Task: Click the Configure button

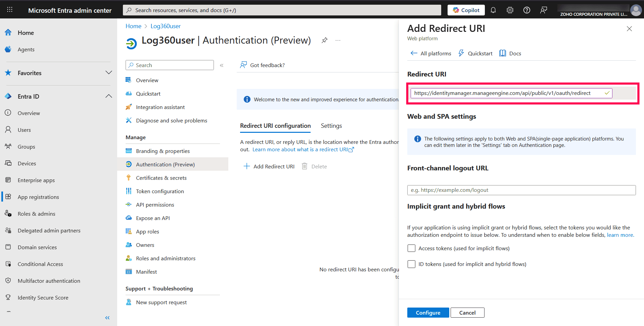Action: pos(428,312)
